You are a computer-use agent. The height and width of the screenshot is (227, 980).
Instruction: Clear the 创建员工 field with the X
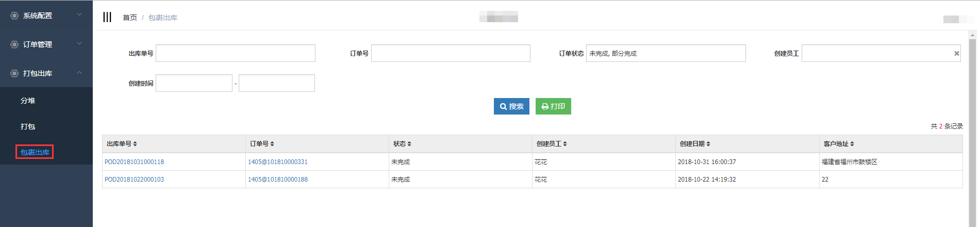(956, 53)
